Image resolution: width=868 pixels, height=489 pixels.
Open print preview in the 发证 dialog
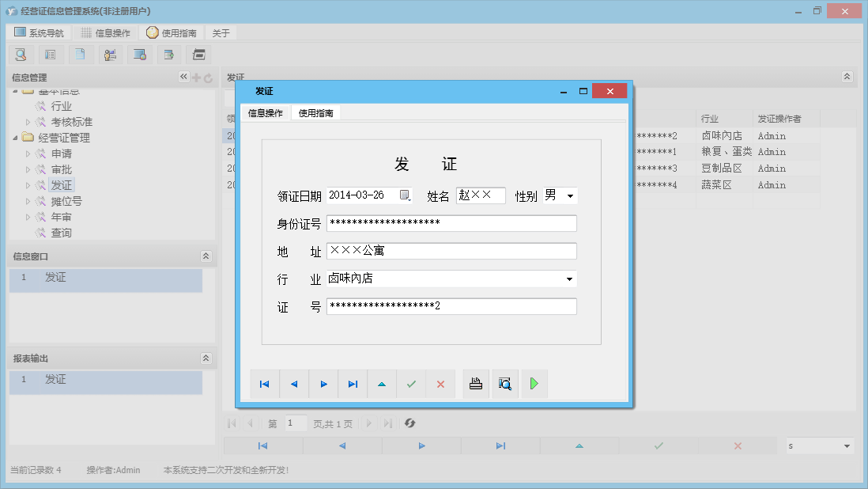(505, 384)
